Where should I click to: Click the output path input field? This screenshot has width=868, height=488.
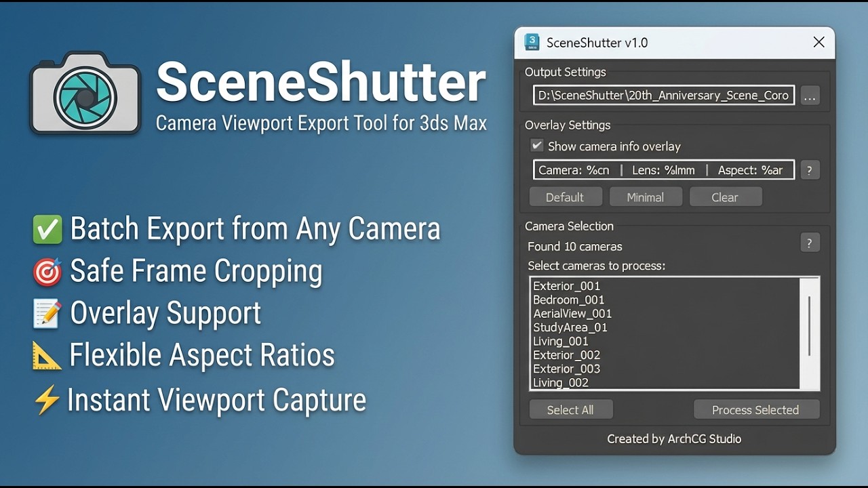[664, 96]
